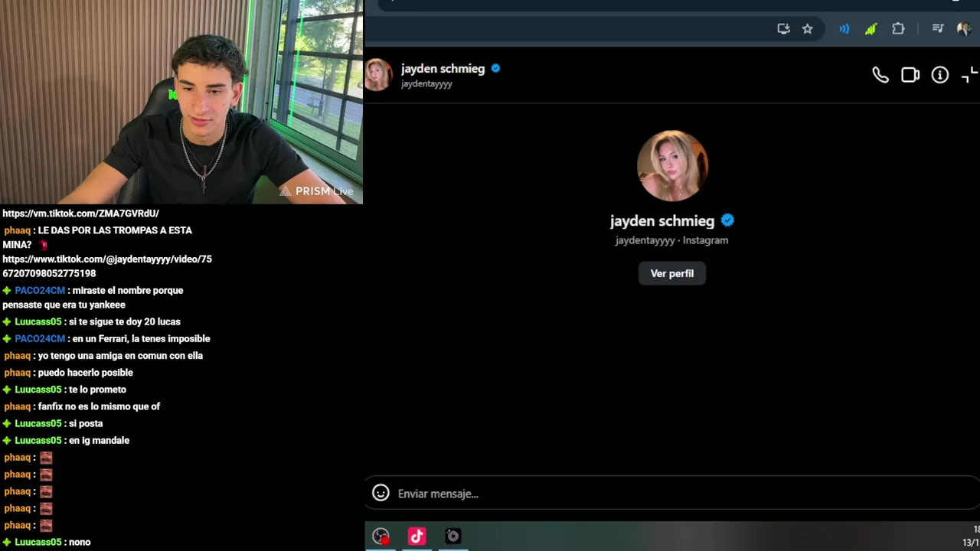
Task: Open the conversation info panel
Action: [x=940, y=75]
